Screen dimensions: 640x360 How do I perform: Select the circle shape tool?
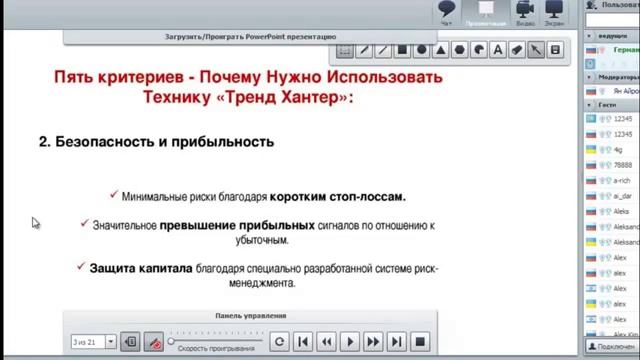point(421,50)
